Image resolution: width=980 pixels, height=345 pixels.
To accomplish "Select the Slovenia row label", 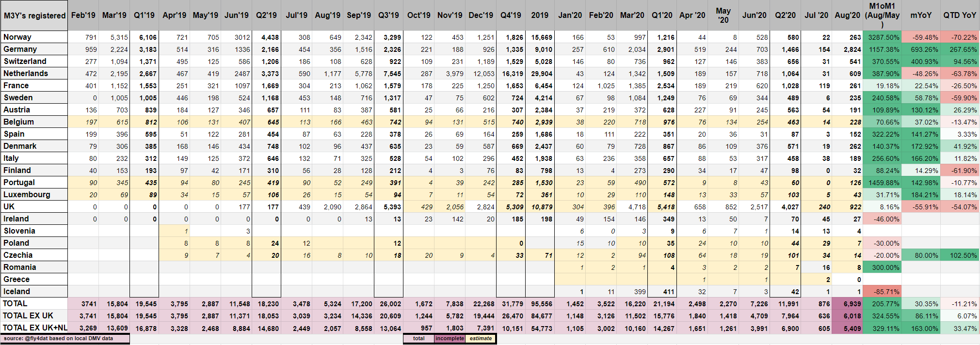I will click(34, 231).
